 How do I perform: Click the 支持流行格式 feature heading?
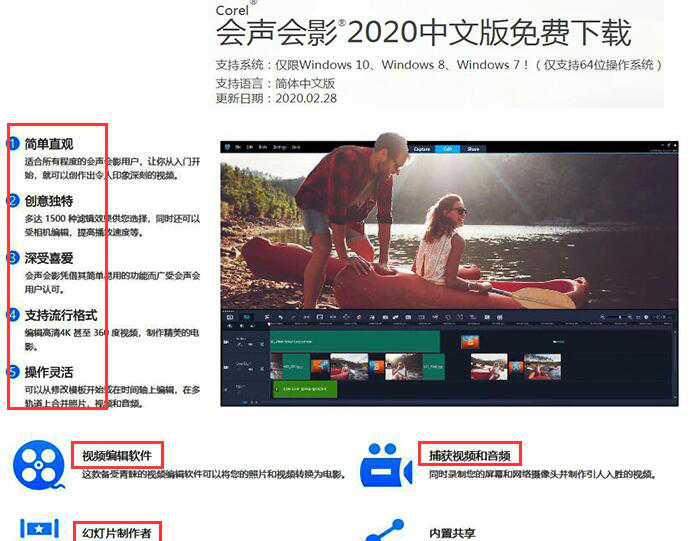pyautogui.click(x=61, y=315)
